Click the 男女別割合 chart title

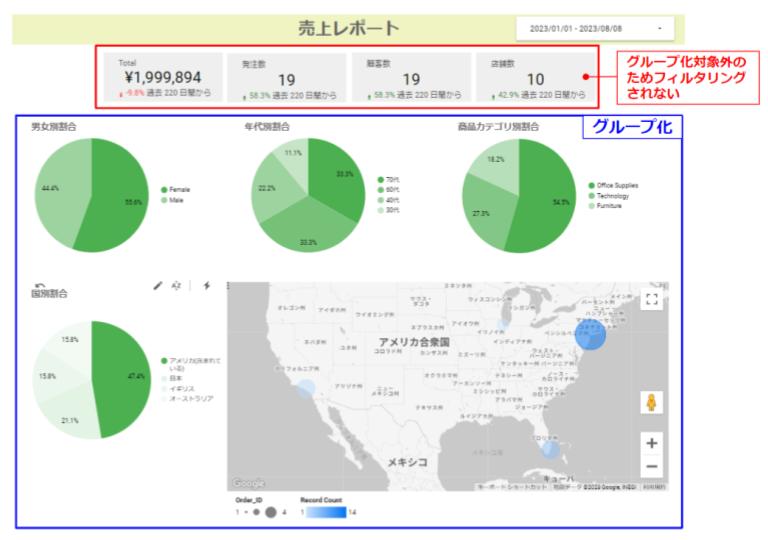[x=54, y=126]
